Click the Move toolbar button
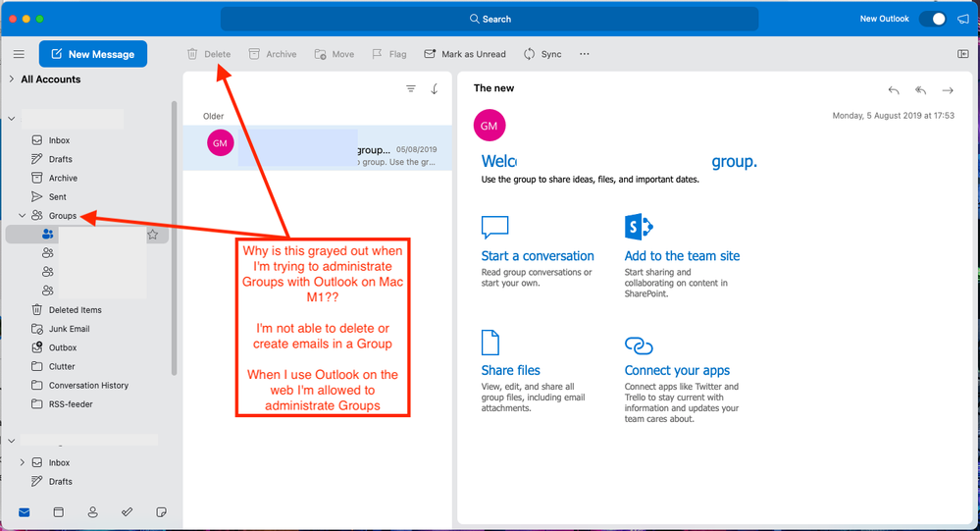Image resolution: width=980 pixels, height=531 pixels. click(x=335, y=54)
